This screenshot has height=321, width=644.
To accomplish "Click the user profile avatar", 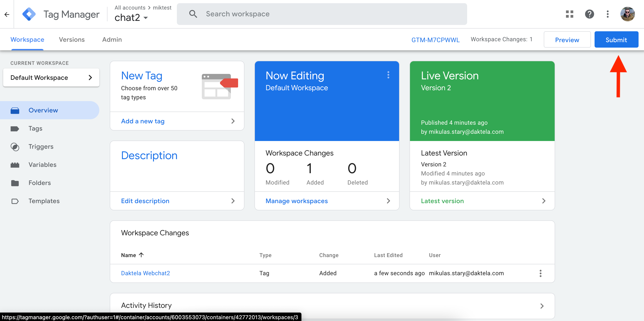I will [627, 14].
